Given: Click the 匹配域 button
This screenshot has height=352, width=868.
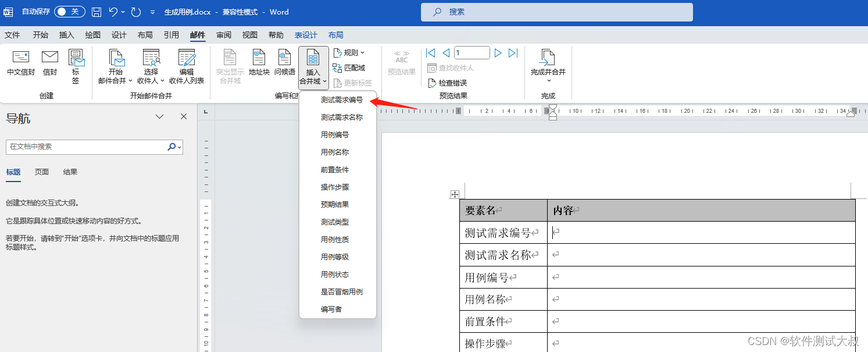Looking at the screenshot, I should [349, 68].
